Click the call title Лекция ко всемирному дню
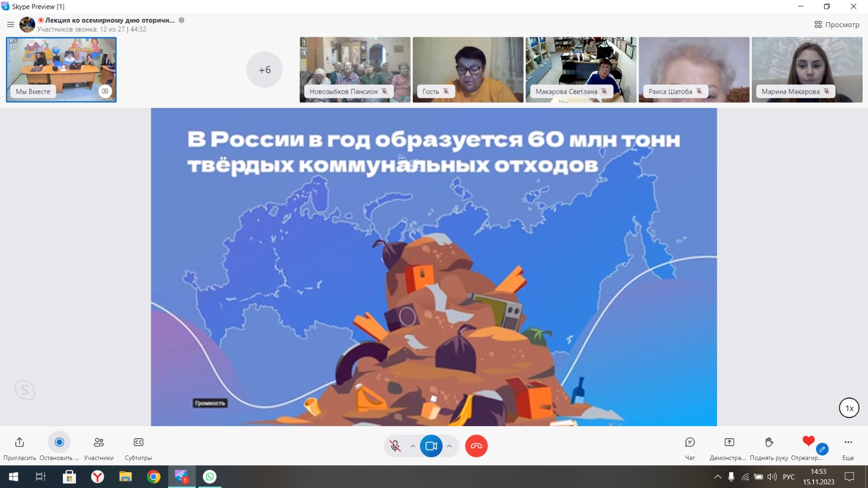 pos(110,20)
